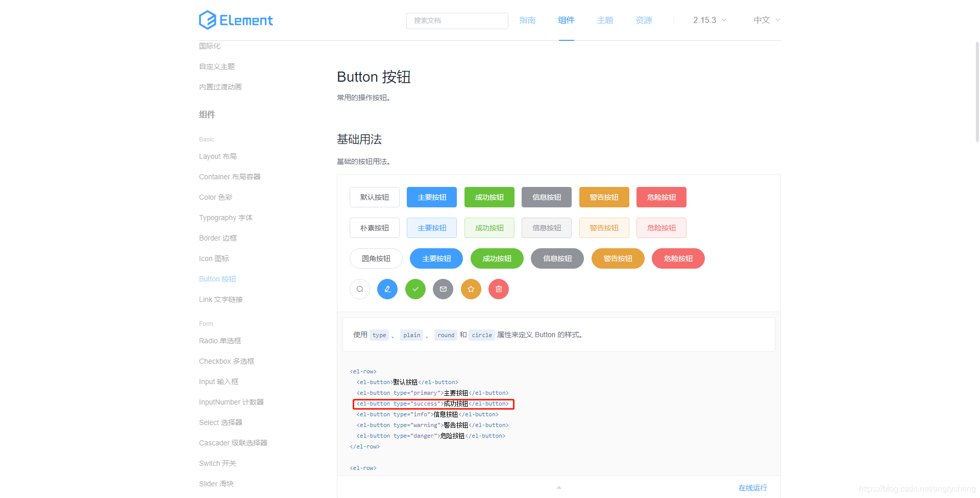
Task: Open Select 选择器 in the sidebar
Action: coord(220,422)
